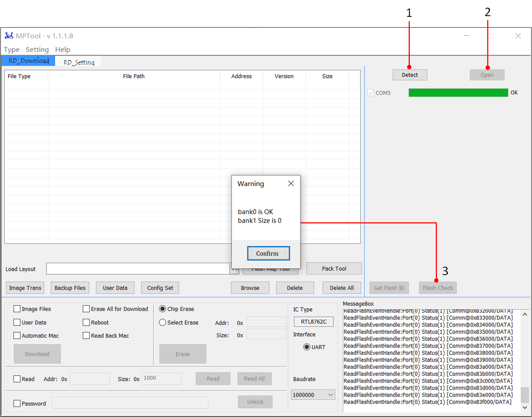Click the COM5 green progress bar
This screenshot has height=417, width=532.
click(x=458, y=93)
